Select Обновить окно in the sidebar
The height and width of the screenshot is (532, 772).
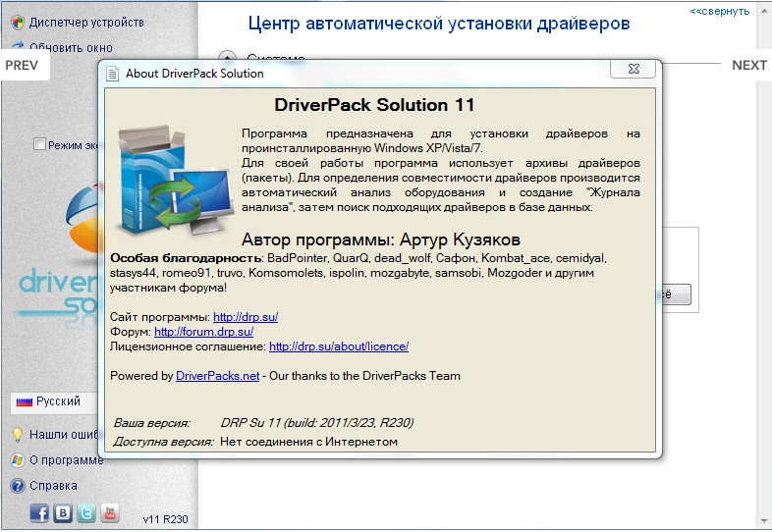point(71,47)
